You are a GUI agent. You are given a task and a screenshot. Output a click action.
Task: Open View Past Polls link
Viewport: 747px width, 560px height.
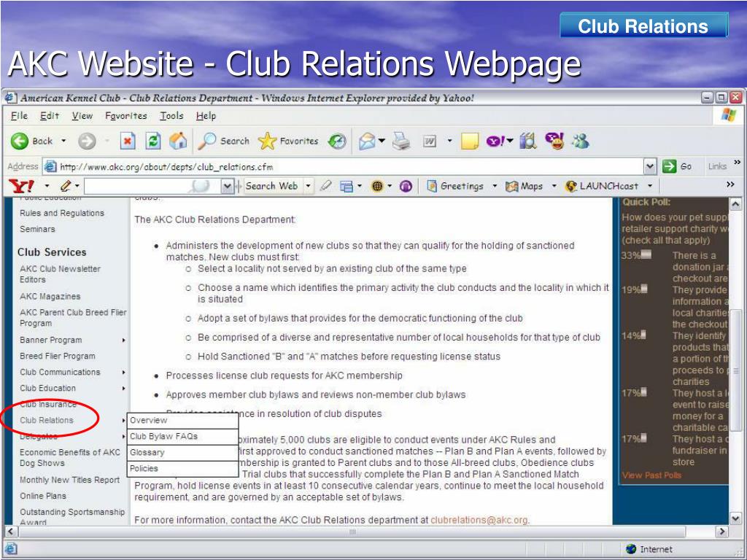click(x=651, y=475)
